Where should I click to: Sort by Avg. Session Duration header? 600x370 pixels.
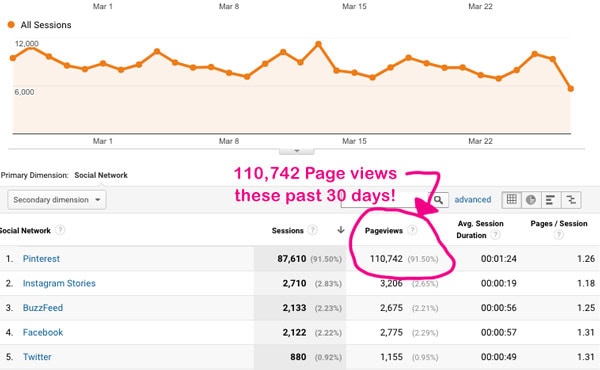point(480,229)
